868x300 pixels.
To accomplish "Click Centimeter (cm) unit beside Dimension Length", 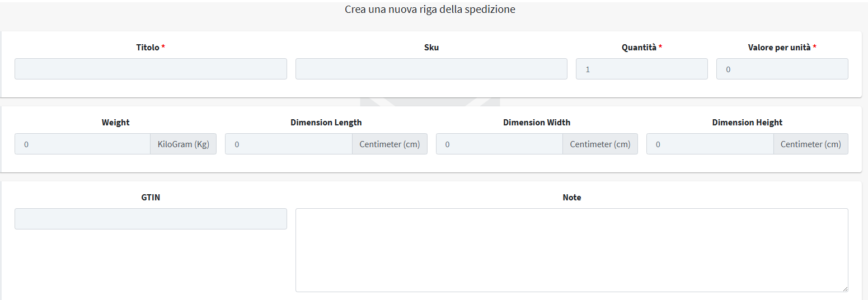I will coord(390,144).
